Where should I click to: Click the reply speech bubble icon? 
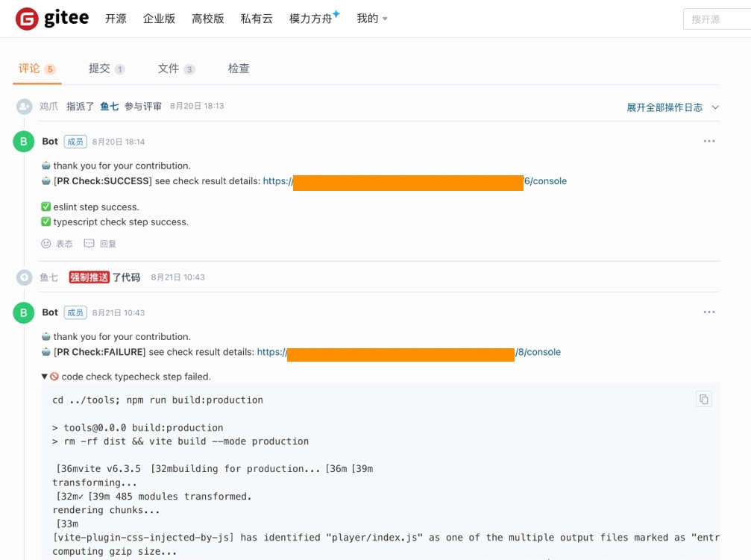(89, 243)
